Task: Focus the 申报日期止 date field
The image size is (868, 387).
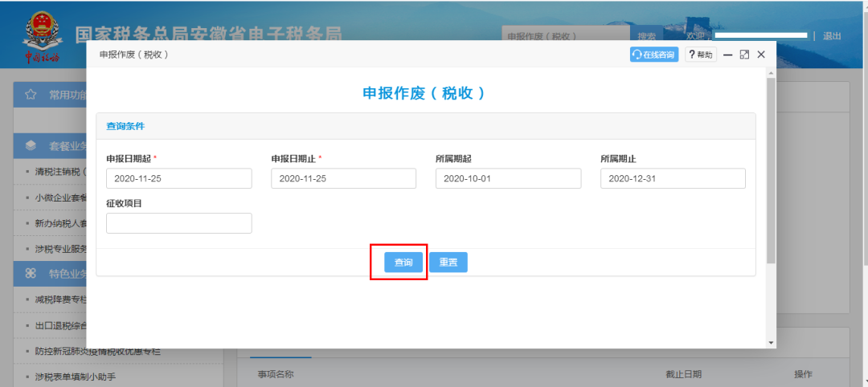Action: (x=344, y=178)
